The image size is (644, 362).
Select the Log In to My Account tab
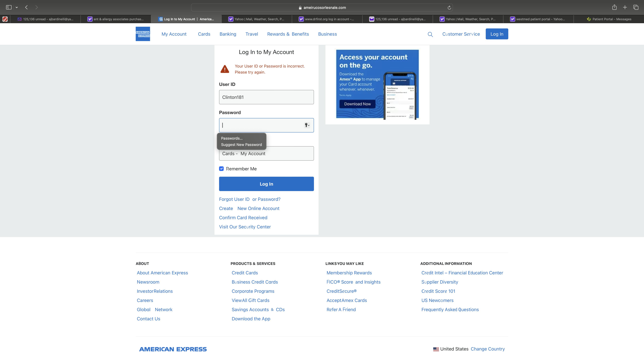tap(186, 19)
